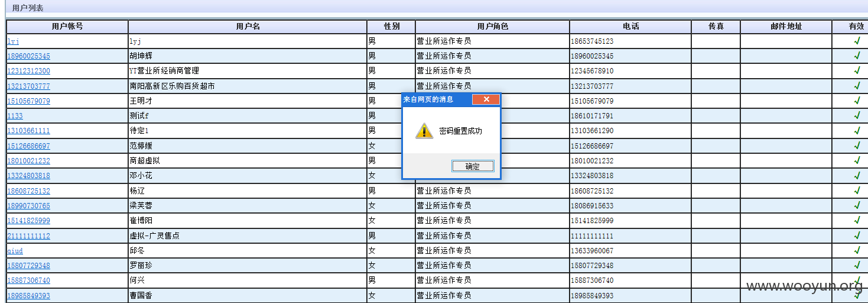This screenshot has width=868, height=303.
Task: Click the valid checkmark in lyj row
Action: (x=857, y=41)
